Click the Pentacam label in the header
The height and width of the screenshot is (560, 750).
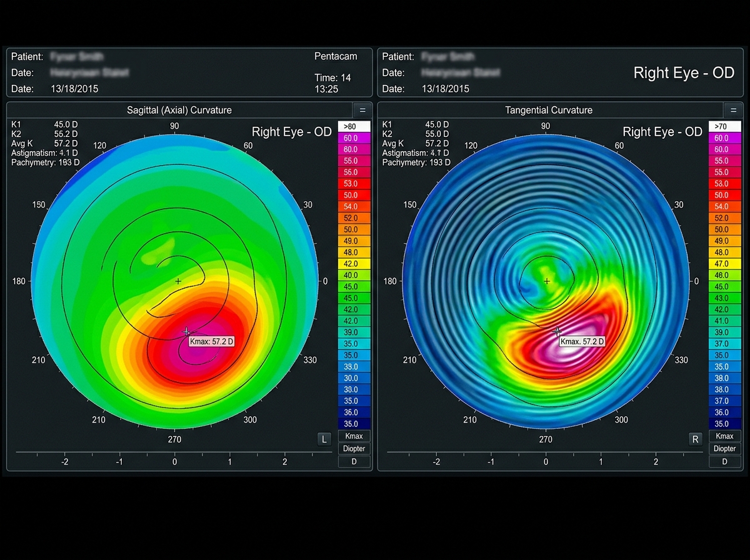pos(336,56)
